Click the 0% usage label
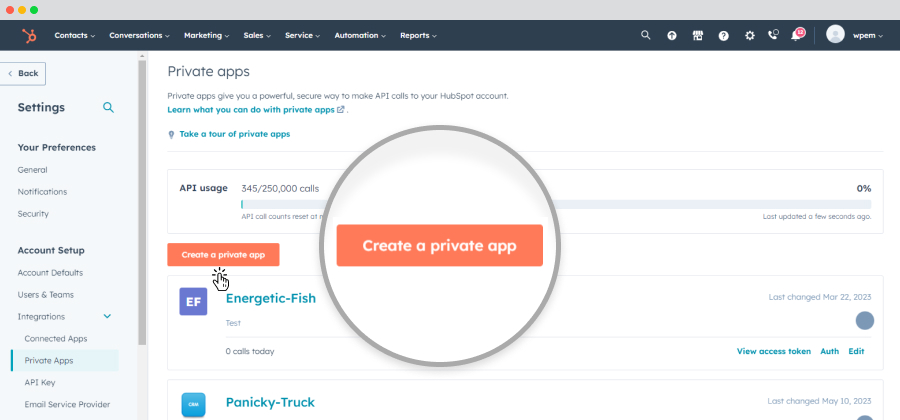 864,188
